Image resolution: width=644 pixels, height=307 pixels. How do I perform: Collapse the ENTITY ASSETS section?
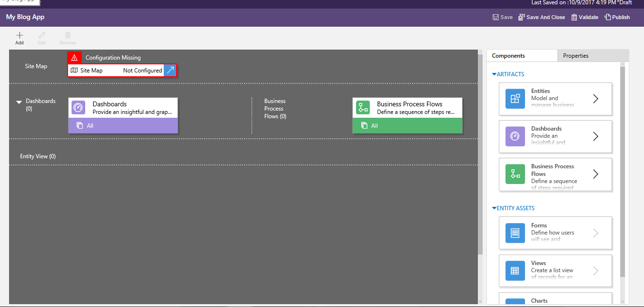(x=494, y=208)
